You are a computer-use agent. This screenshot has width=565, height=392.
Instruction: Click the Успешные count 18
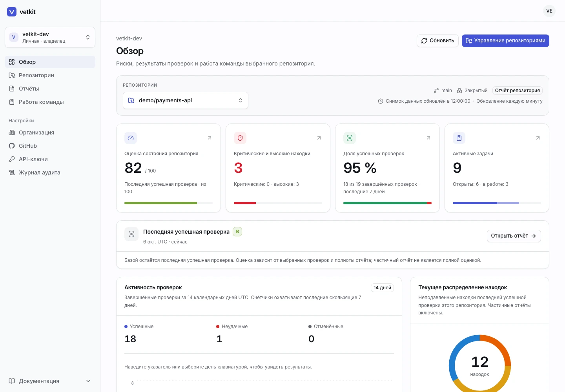pyautogui.click(x=130, y=339)
